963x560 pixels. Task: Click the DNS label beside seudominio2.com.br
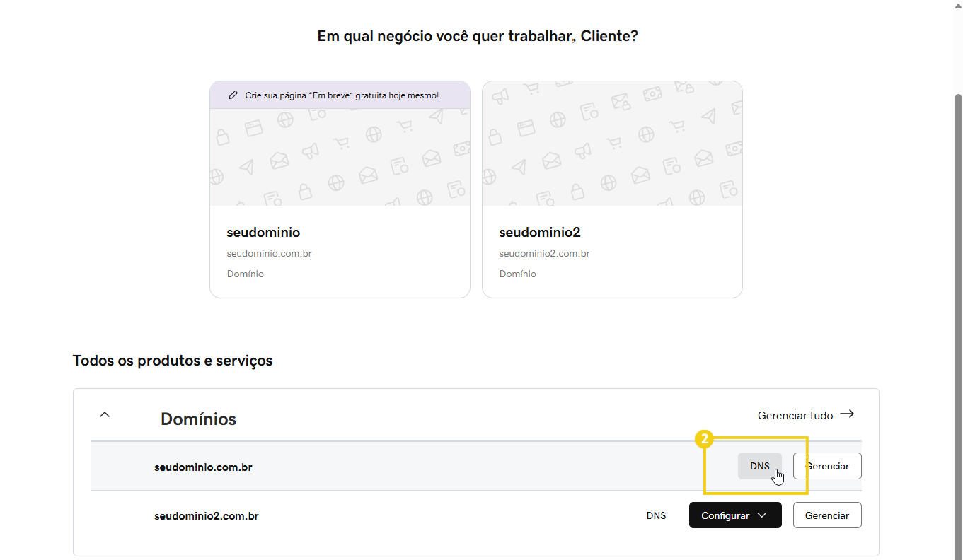click(656, 515)
